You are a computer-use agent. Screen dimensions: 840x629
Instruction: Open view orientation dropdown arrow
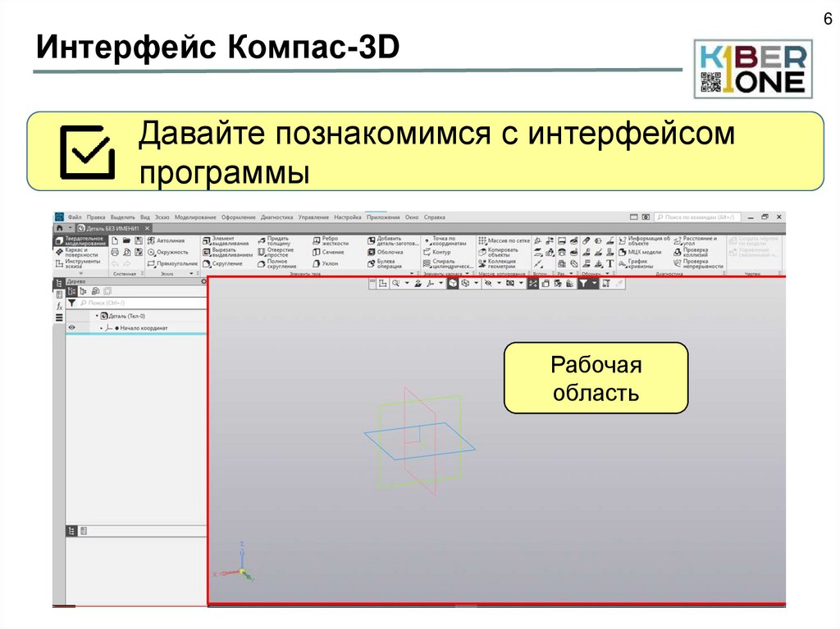(x=441, y=284)
